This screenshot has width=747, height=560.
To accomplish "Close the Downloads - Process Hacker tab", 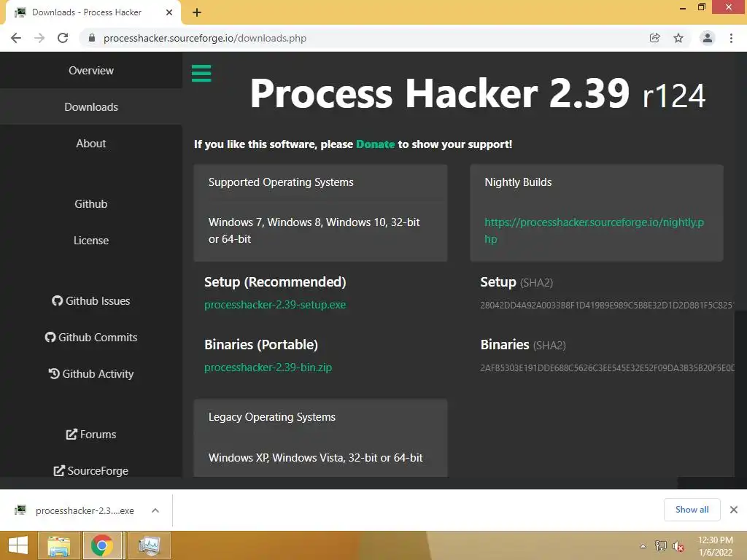I will tap(169, 12).
